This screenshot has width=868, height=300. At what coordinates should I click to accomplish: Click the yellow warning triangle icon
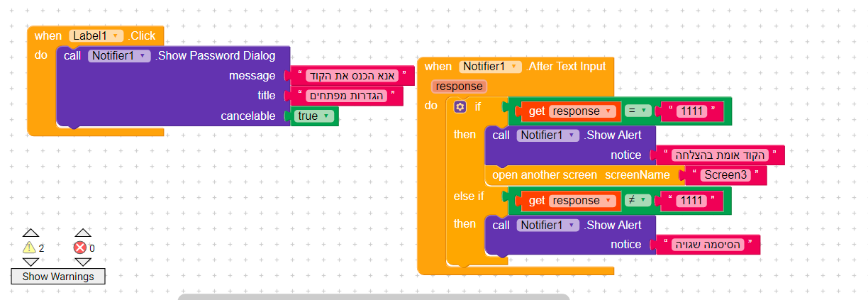pyautogui.click(x=29, y=248)
